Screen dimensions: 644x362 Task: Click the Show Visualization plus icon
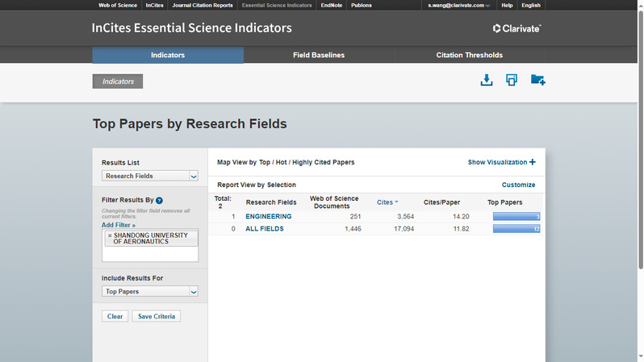tap(533, 162)
